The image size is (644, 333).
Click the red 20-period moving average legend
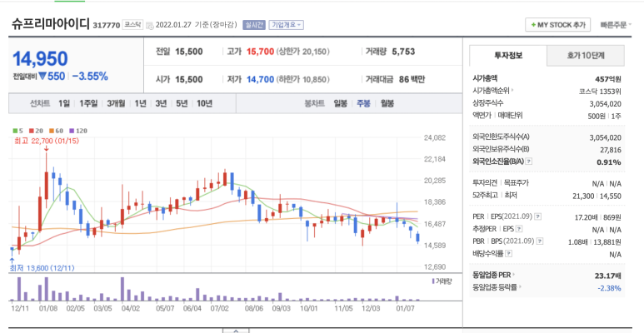coord(36,131)
